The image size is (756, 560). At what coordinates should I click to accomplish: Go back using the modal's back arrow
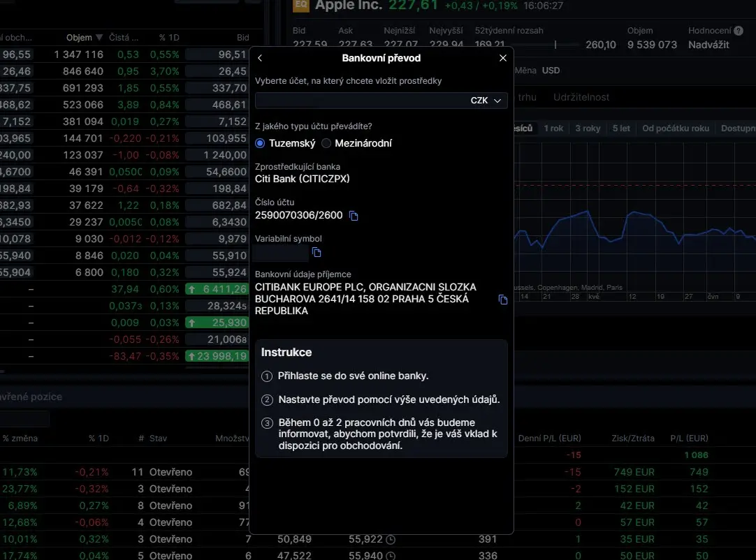[260, 58]
